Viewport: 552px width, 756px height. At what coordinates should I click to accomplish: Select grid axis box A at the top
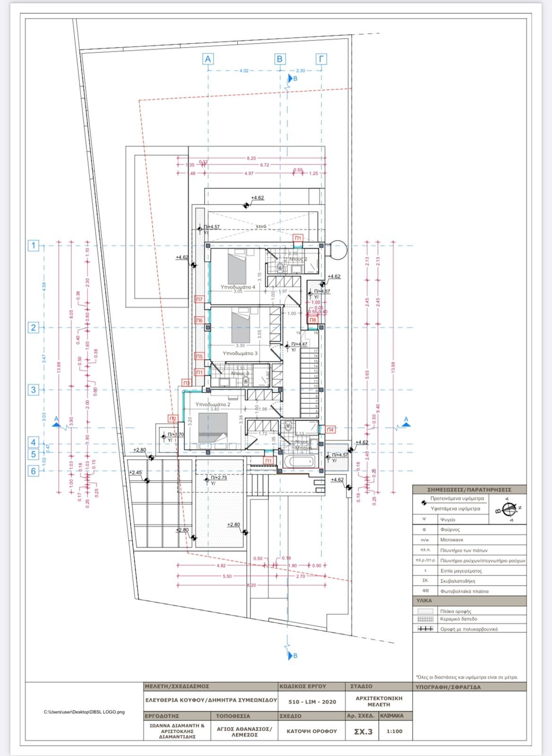(x=208, y=59)
